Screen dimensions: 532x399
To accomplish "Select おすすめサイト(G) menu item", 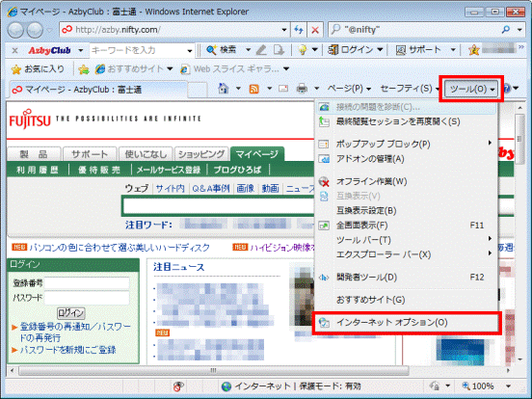I will click(x=407, y=300).
